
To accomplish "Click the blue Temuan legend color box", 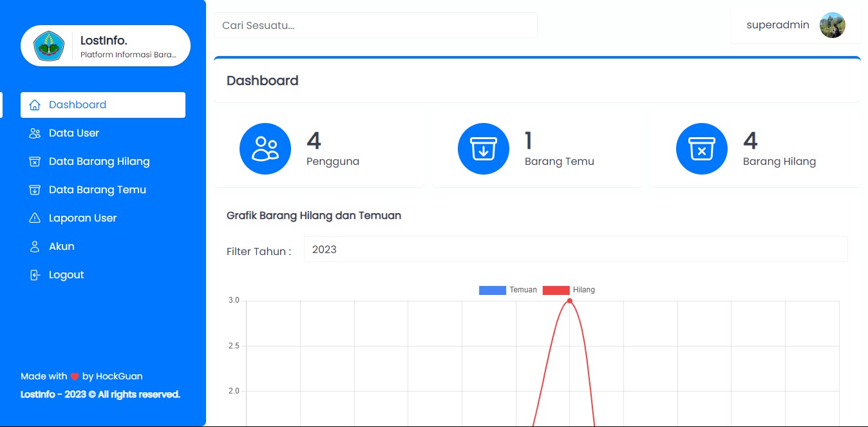I will pos(492,290).
